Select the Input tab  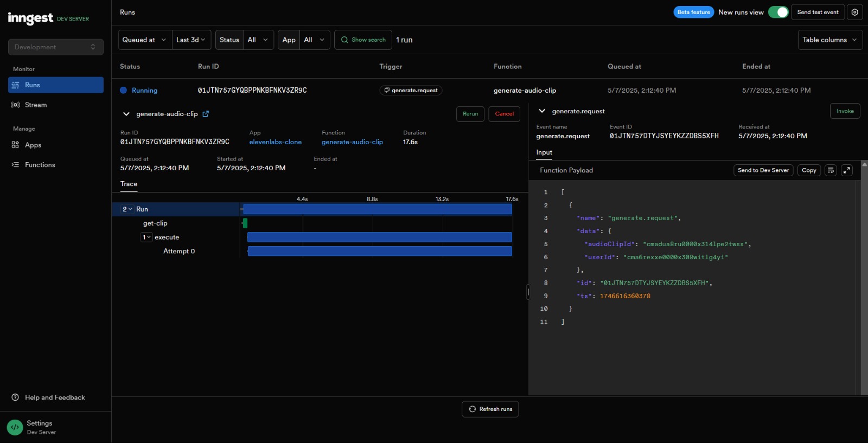(544, 152)
